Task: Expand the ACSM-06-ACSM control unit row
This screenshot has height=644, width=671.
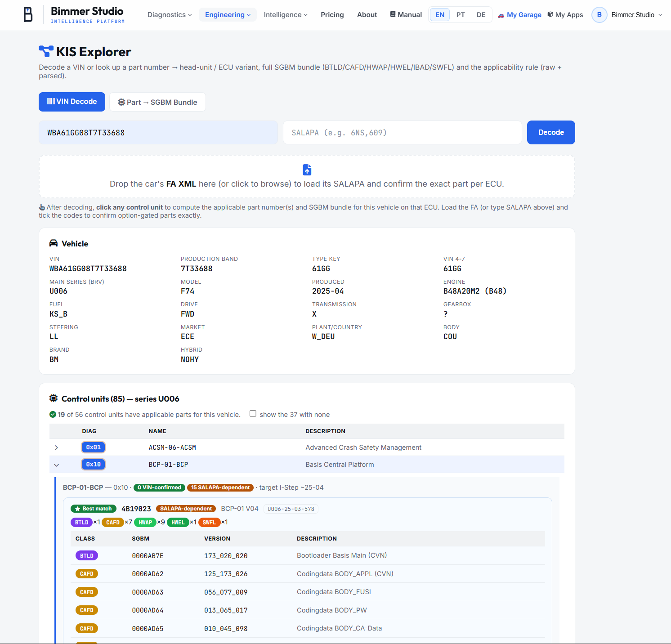Action: pos(56,447)
